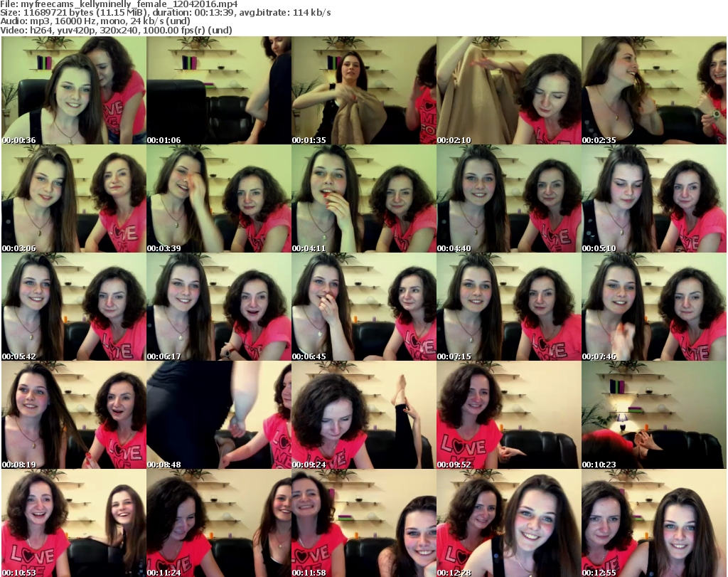728x577 pixels.
Task: Open the frame at 00:03:06
Action: pos(74,198)
